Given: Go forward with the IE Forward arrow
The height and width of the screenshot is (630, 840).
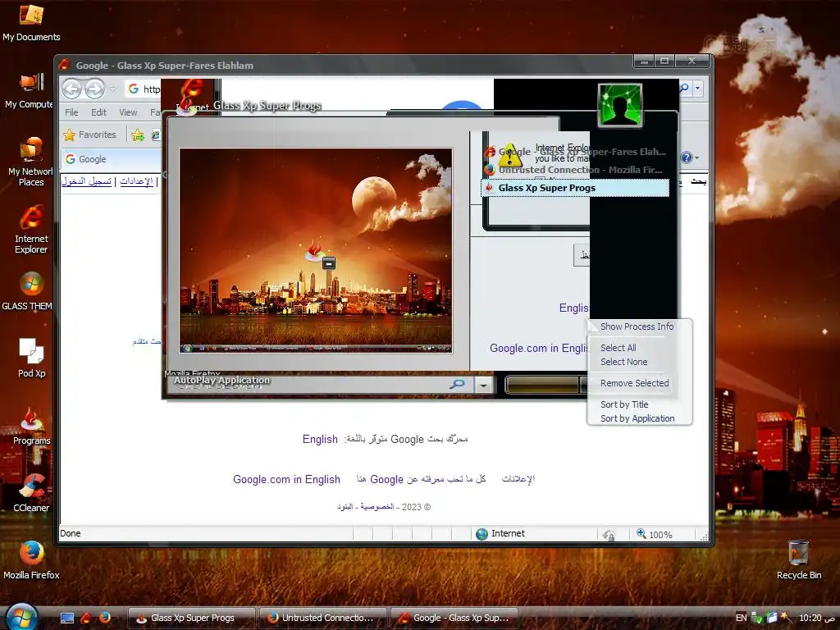Looking at the screenshot, I should [95, 89].
